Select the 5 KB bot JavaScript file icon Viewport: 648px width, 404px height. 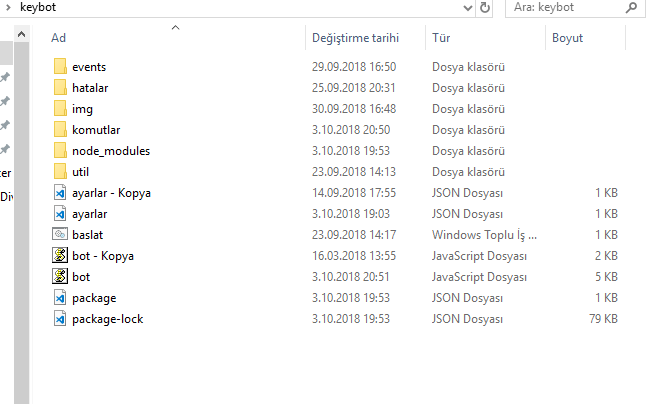pyautogui.click(x=60, y=276)
